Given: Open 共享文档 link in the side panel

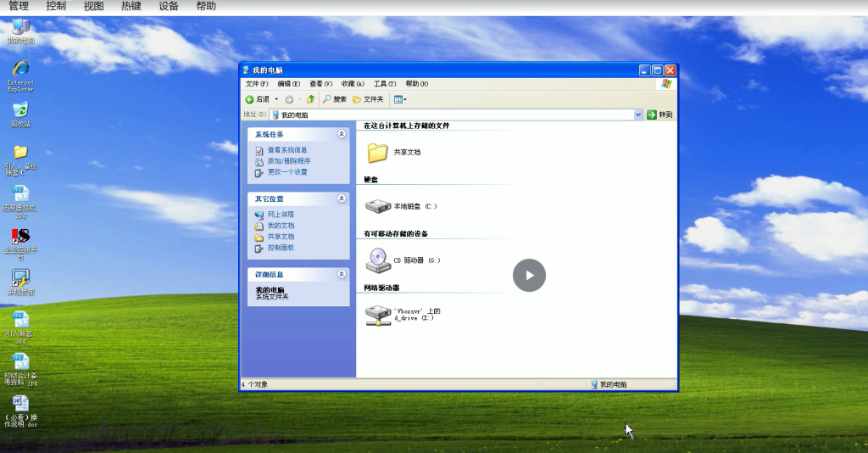Looking at the screenshot, I should (281, 237).
